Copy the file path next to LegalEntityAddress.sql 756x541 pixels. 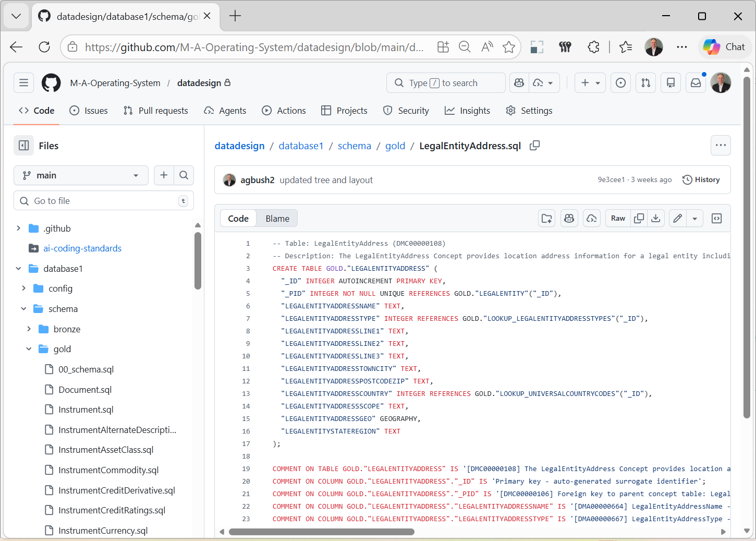(x=534, y=146)
